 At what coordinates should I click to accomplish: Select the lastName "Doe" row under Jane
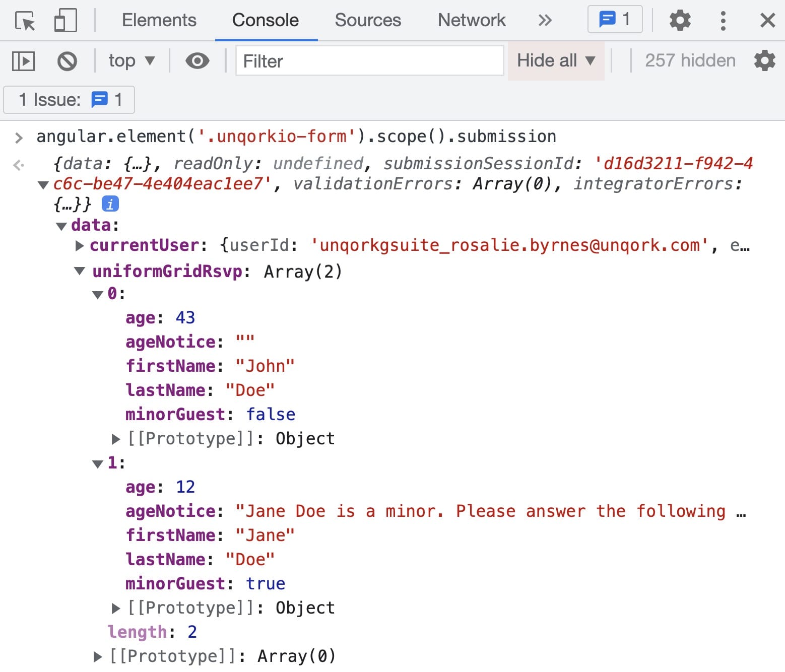click(200, 559)
